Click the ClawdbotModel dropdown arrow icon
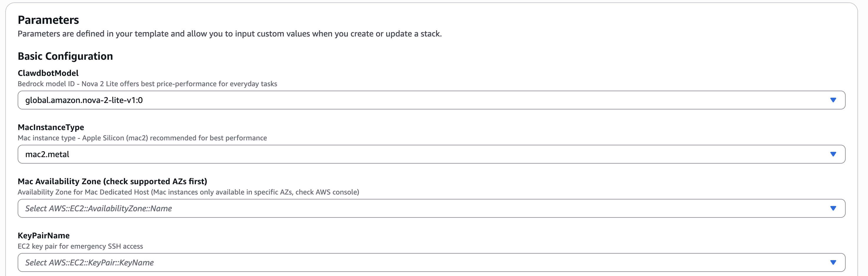 tap(833, 100)
